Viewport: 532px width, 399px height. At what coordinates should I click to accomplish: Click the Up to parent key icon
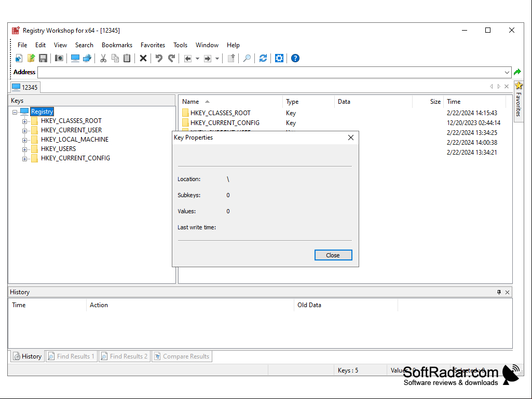[x=231, y=58]
